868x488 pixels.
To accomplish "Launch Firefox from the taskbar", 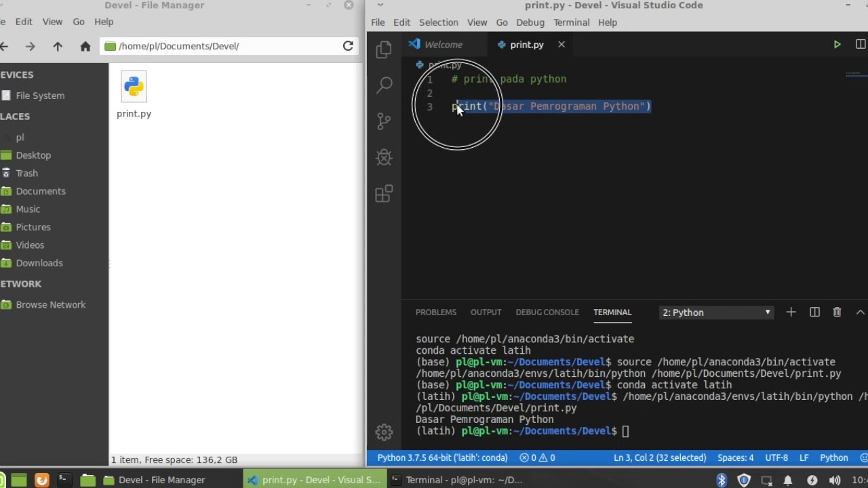I will click(41, 480).
